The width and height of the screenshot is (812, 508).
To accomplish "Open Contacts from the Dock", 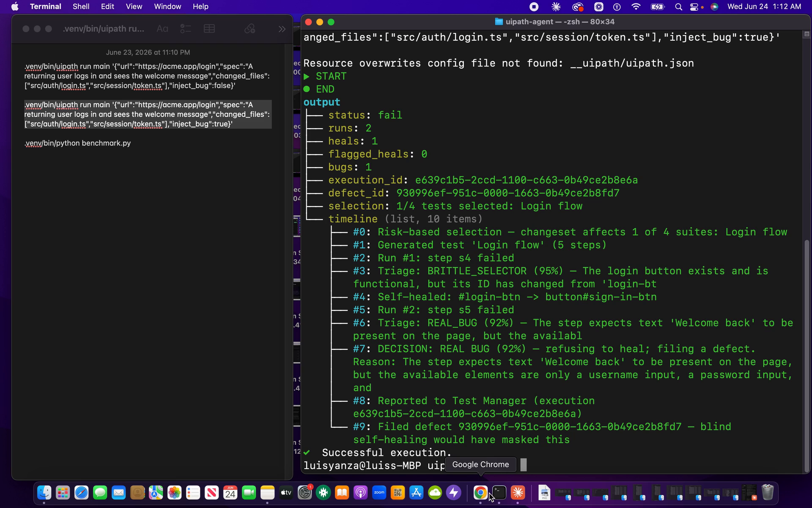I will [137, 492].
